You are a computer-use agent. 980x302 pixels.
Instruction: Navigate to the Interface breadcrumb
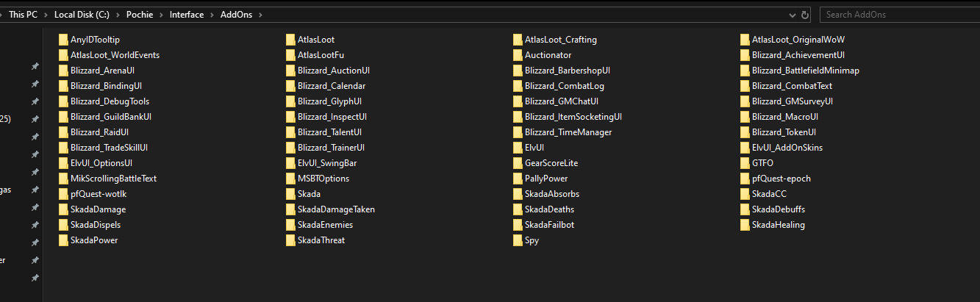coord(187,15)
